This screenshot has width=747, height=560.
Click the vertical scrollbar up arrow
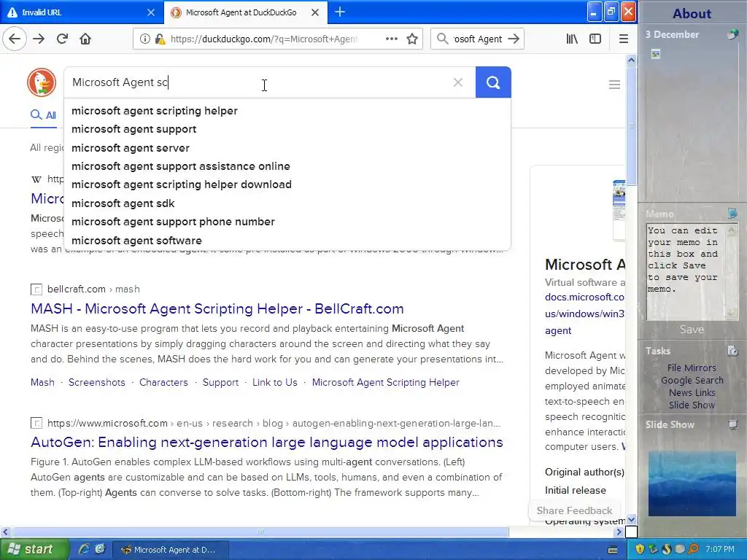(631, 60)
